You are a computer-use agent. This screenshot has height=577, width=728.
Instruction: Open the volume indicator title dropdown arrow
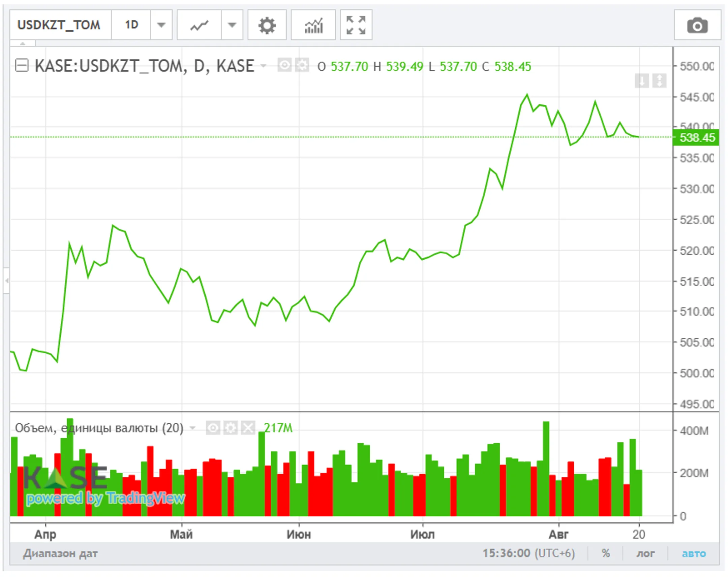coord(193,428)
